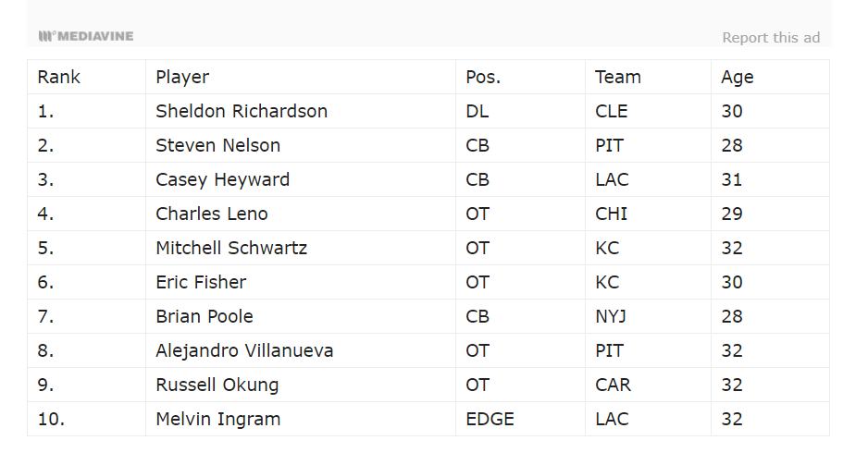
Task: Select the Mitchell Schwartz player cell
Action: coord(231,248)
